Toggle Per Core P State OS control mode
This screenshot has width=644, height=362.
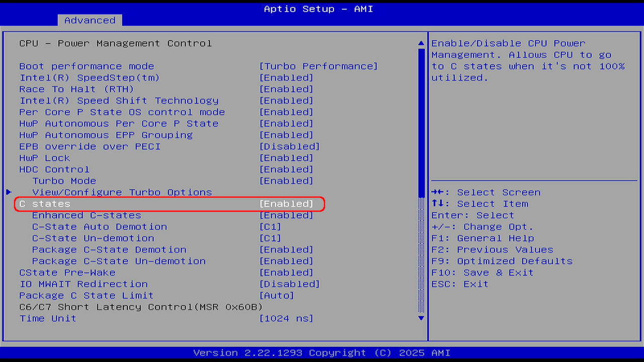pos(166,112)
